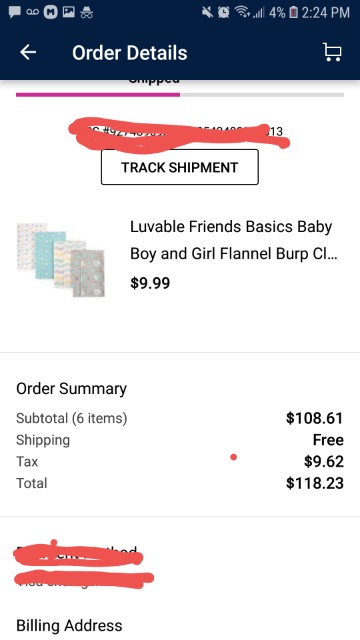
Task: Tap the Wi-Fi status icon
Action: [x=242, y=13]
